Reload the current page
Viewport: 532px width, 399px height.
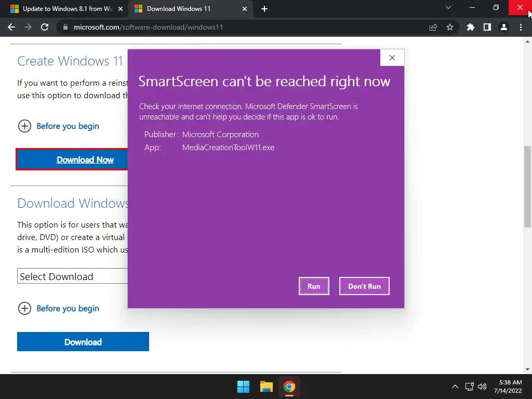(x=45, y=27)
